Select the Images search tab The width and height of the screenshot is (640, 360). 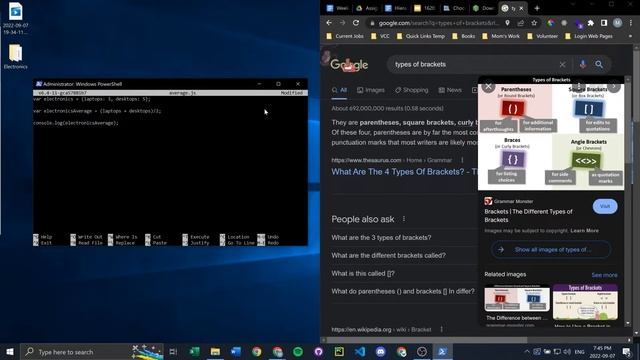coord(371,90)
